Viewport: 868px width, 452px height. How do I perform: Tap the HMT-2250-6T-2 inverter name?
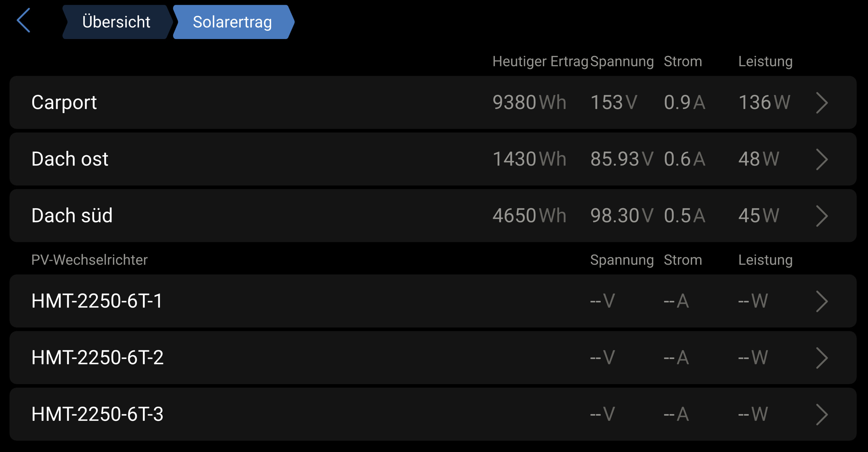click(97, 358)
